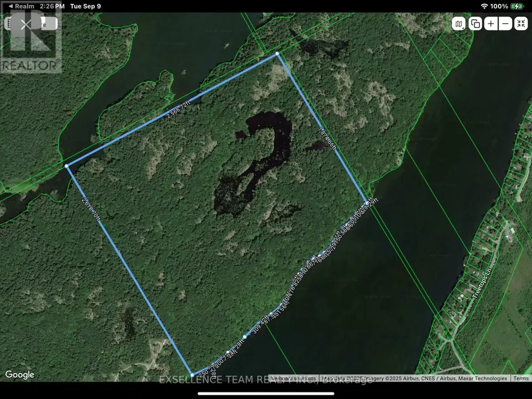This screenshot has height=399, width=532.
Task: Open the Google logo link
Action: pyautogui.click(x=19, y=375)
